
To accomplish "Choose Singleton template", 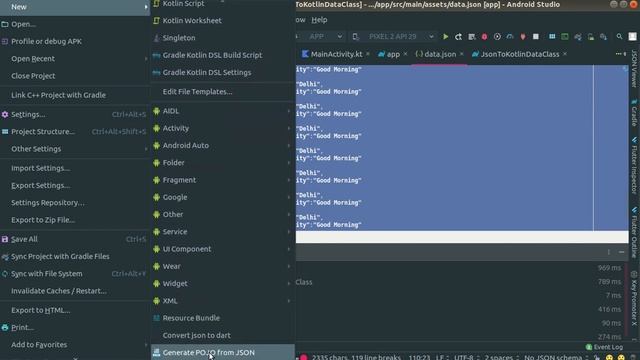I will [x=222, y=38].
